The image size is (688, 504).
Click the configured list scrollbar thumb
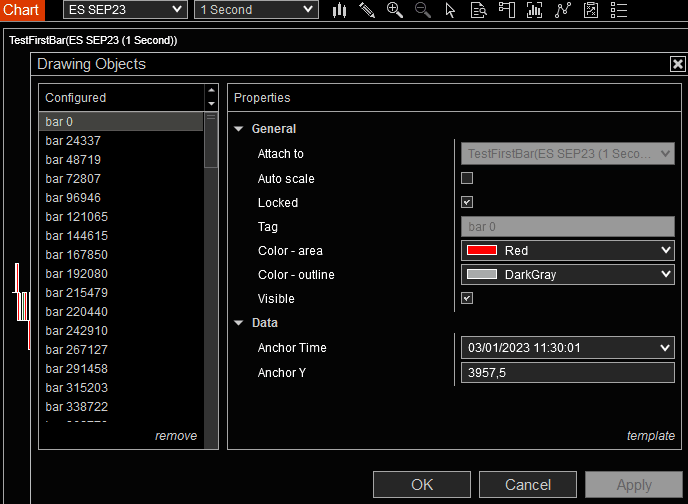(211, 140)
